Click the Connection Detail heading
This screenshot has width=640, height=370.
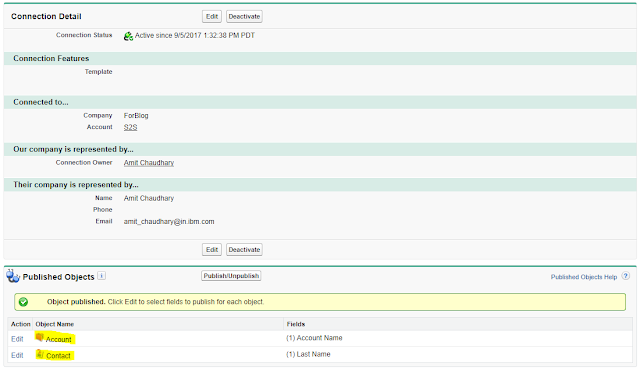[46, 16]
